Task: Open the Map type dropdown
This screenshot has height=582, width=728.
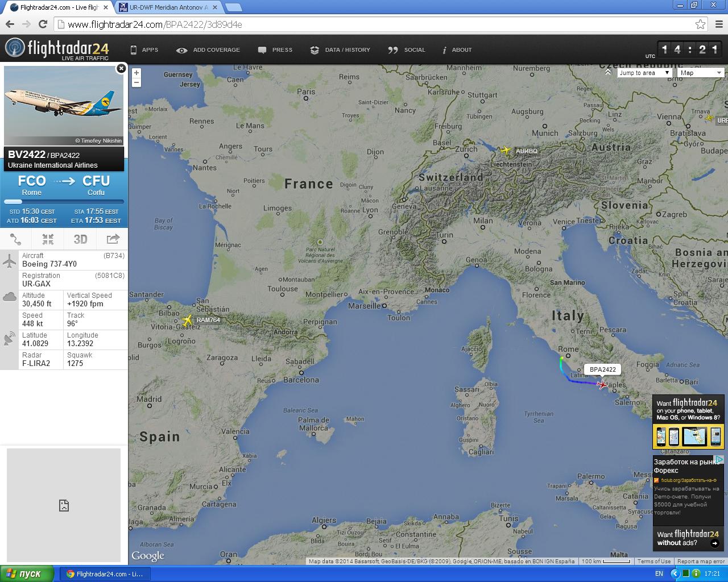Action: click(x=701, y=73)
